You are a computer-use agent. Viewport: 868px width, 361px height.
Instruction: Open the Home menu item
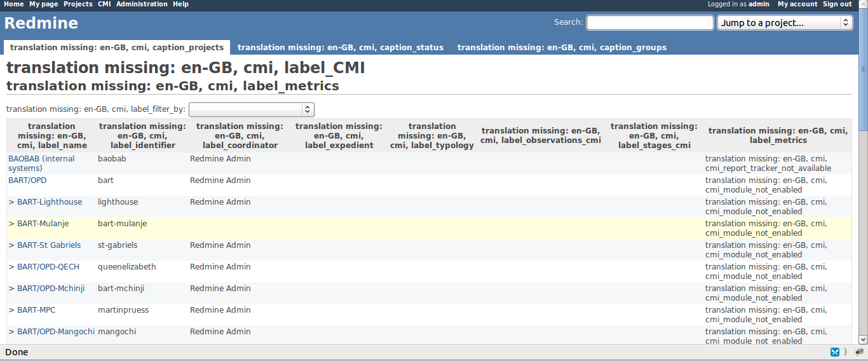[x=14, y=4]
